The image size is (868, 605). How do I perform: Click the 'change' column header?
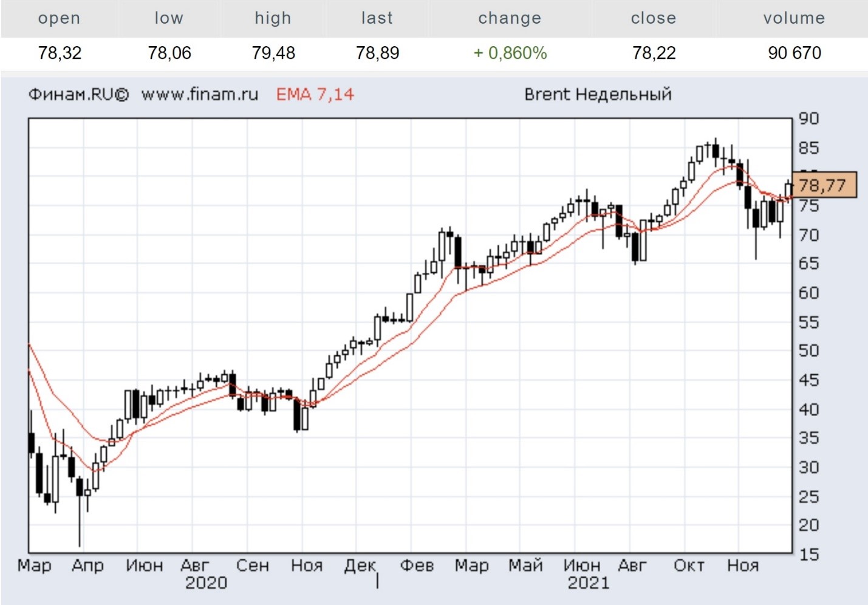point(510,18)
